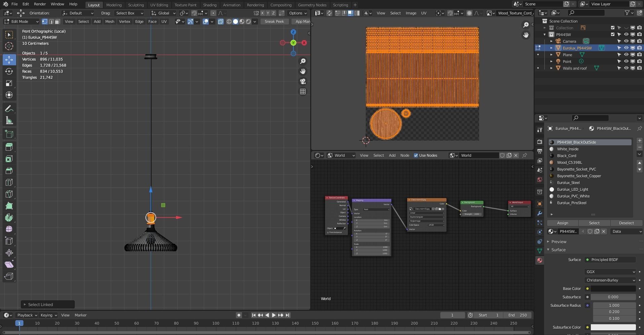Toggle camera view in the 3D viewport

tap(303, 81)
